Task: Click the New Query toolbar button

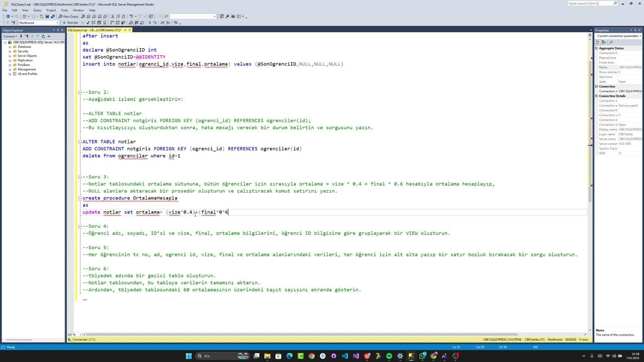Action: coord(68,16)
